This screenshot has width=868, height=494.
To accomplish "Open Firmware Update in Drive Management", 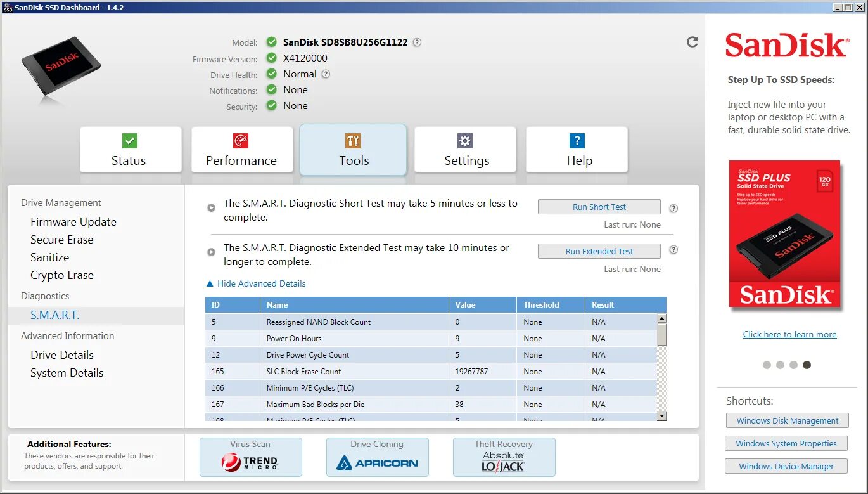I will [73, 222].
